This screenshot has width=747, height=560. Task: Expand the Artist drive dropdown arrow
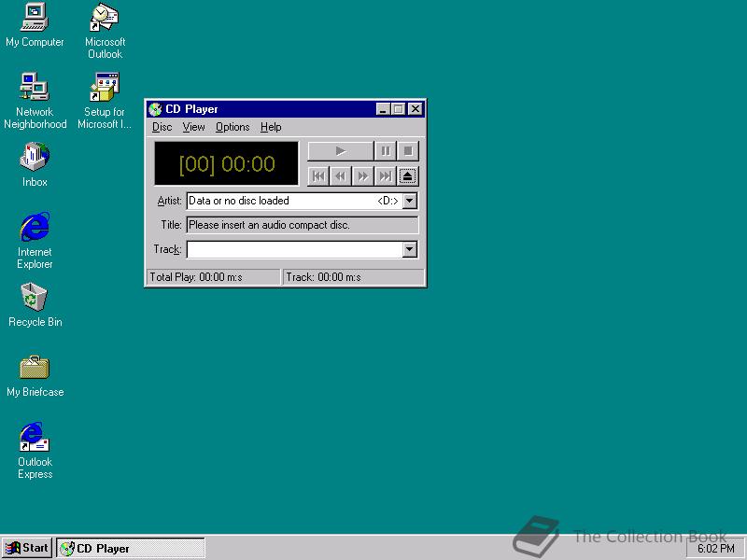410,201
